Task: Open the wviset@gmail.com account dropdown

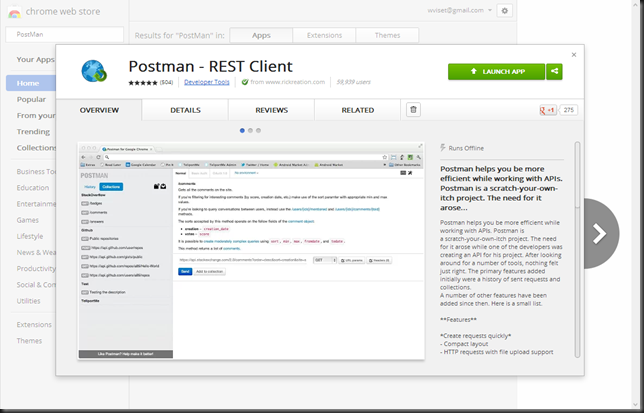Action: [x=459, y=10]
